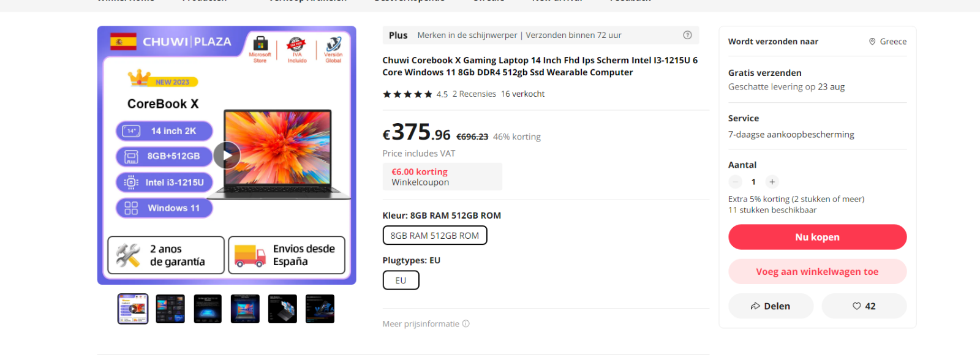Claim the €6.00 korting Winkelcoupon
The height and width of the screenshot is (360, 980).
(x=442, y=177)
